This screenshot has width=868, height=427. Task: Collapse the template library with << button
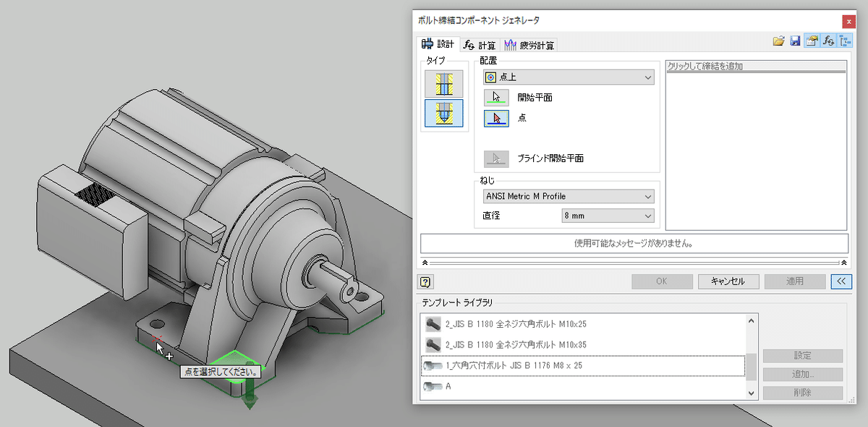tap(842, 281)
